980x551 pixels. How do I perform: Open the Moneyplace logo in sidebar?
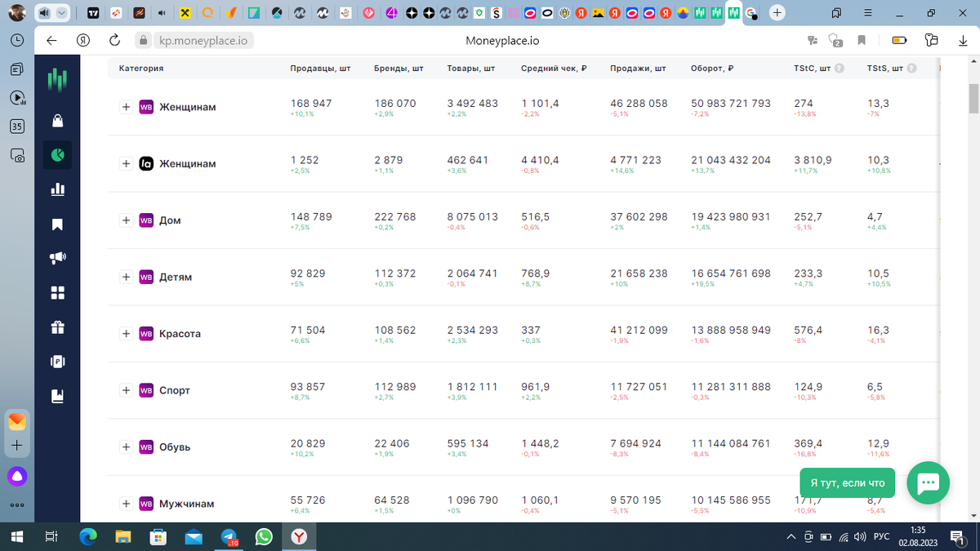pos(57,79)
